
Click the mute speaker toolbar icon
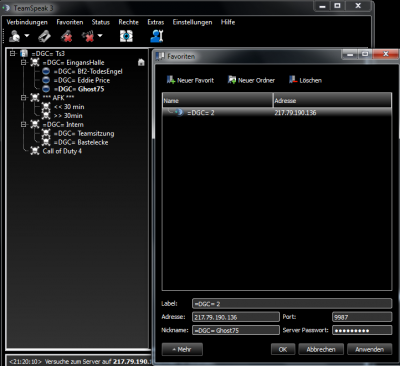tap(88, 36)
